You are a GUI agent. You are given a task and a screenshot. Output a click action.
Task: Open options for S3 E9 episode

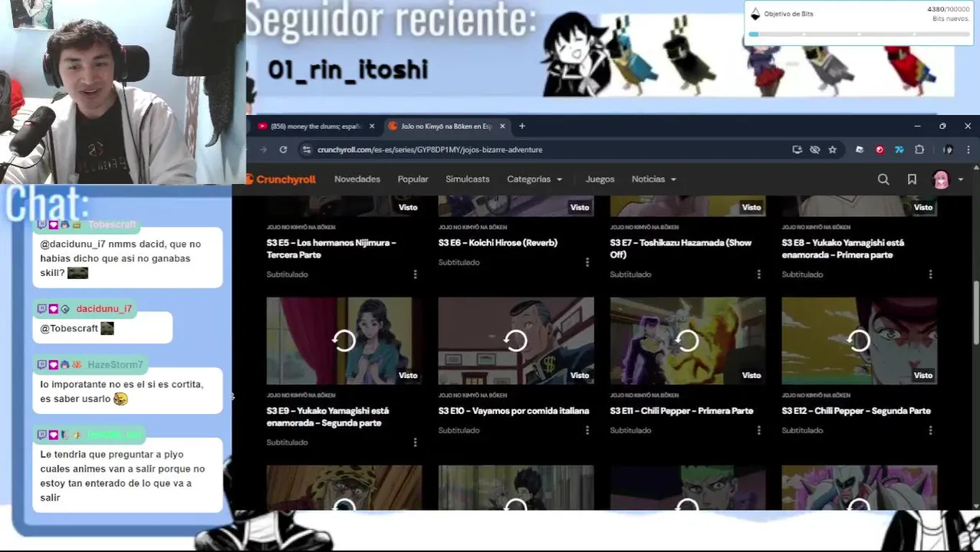click(x=415, y=442)
